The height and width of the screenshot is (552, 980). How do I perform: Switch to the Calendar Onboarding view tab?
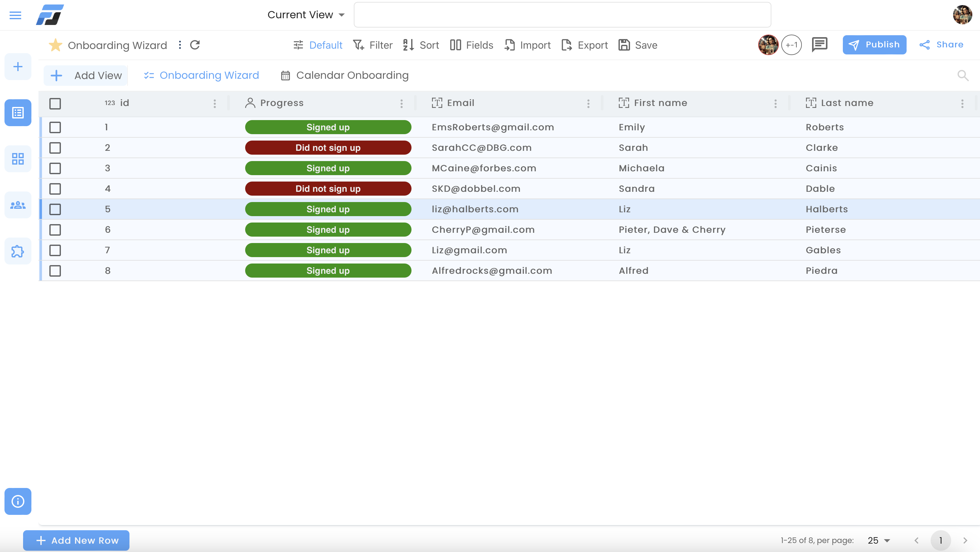click(x=345, y=75)
